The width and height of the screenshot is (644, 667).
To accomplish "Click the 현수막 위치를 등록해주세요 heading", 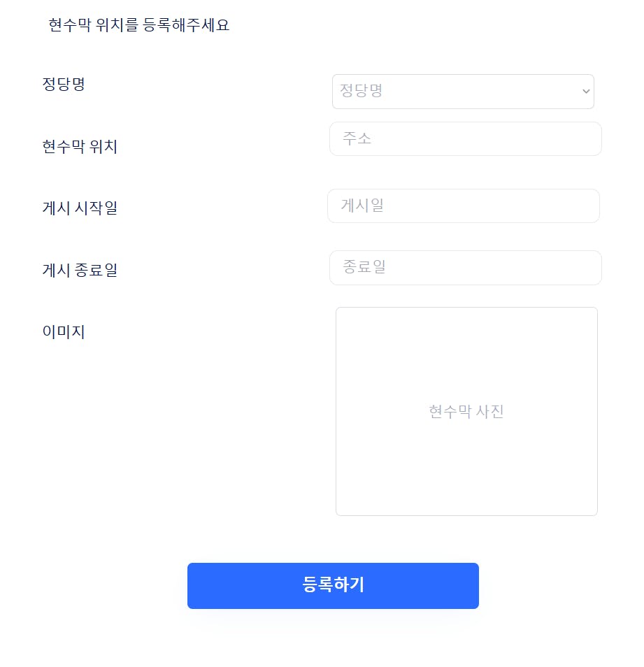I will (138, 25).
